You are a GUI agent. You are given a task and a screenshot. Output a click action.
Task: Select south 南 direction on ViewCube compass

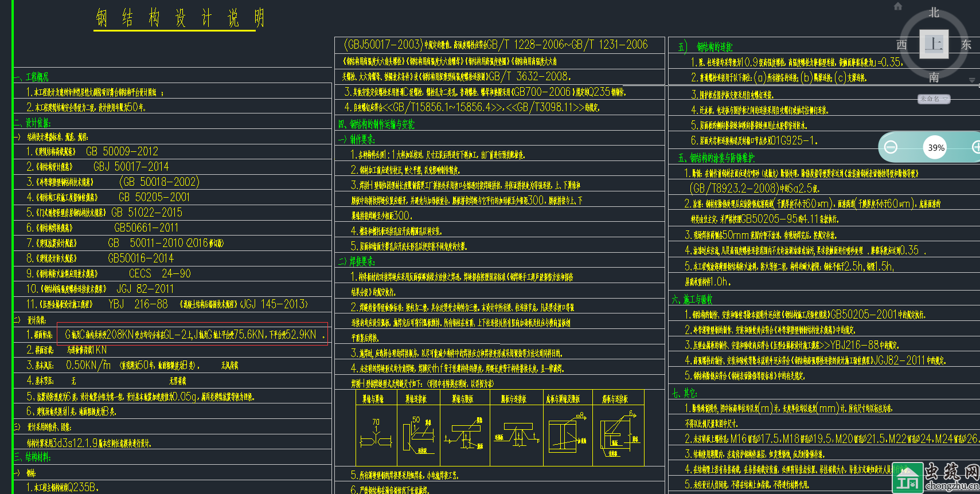tap(934, 77)
